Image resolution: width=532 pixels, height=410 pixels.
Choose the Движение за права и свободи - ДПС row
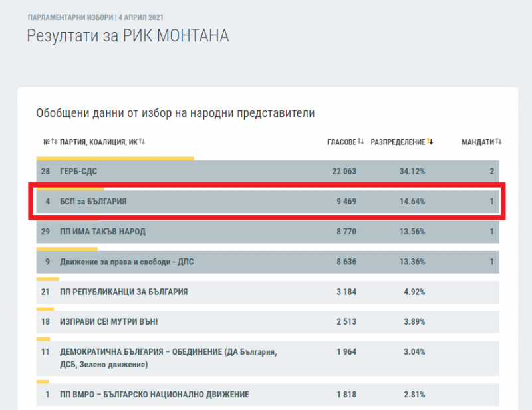tap(125, 262)
